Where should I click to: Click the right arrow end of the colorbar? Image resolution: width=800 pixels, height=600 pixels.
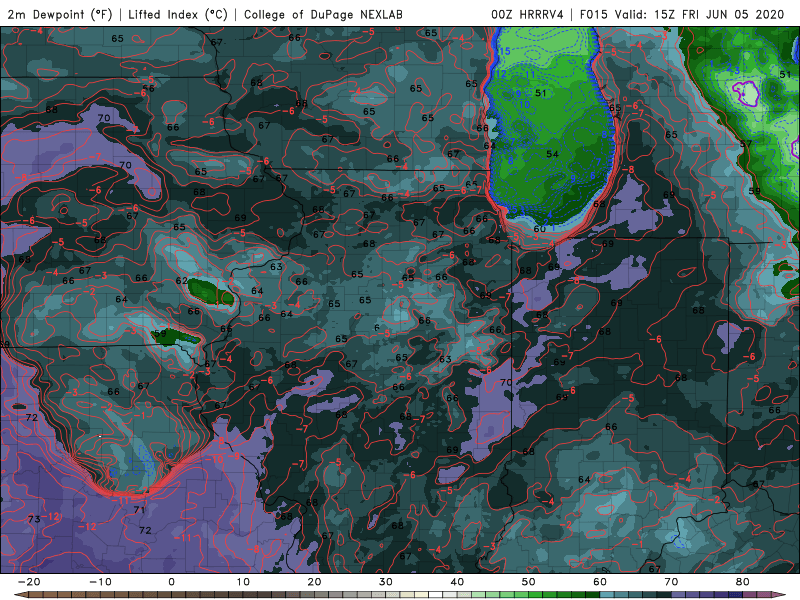[779, 595]
